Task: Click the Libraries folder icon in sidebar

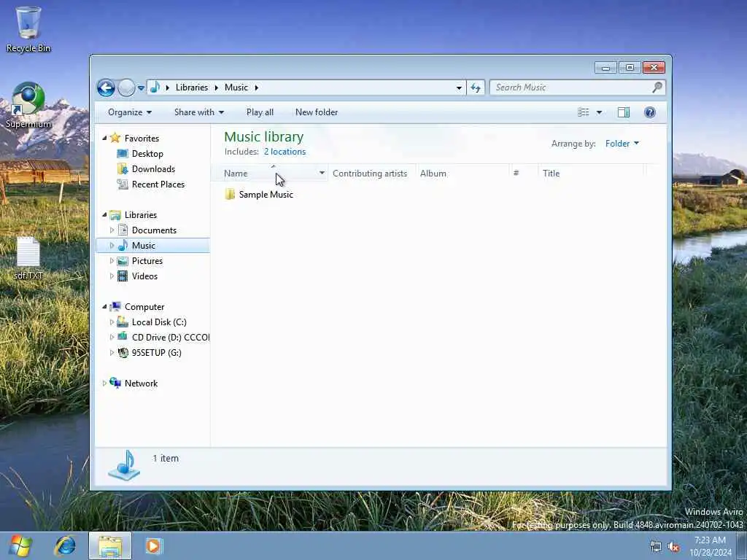Action: click(115, 215)
